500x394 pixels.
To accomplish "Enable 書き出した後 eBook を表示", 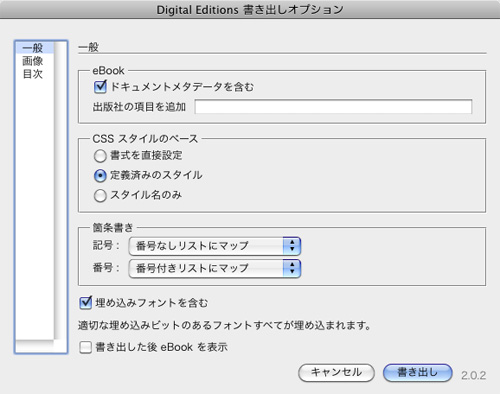I will pos(86,347).
